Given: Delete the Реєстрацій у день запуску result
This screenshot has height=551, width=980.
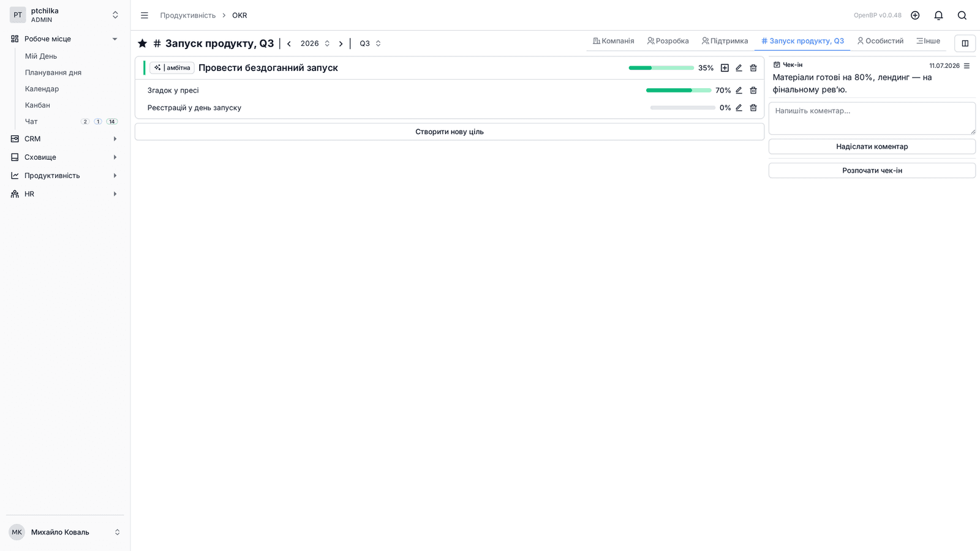Looking at the screenshot, I should pyautogui.click(x=753, y=108).
